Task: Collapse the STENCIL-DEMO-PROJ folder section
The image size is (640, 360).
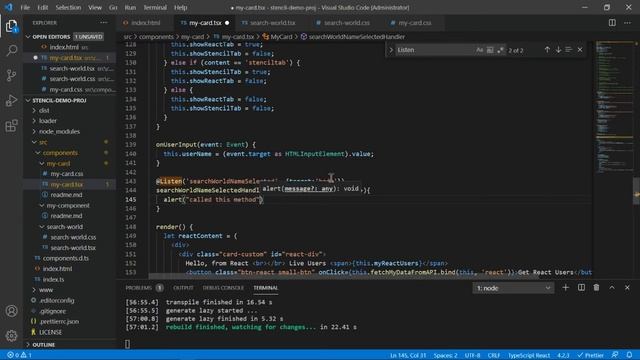Action: pos(28,100)
